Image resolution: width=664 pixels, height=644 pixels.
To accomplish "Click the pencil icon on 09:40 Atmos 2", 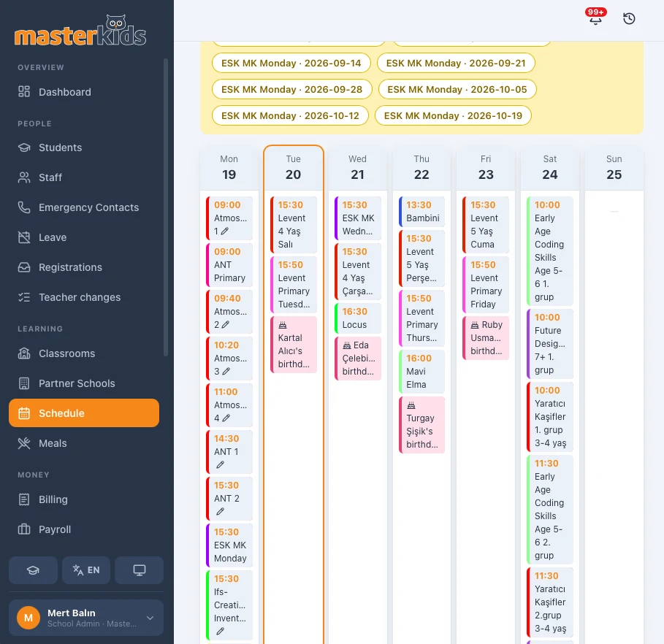I will (225, 325).
